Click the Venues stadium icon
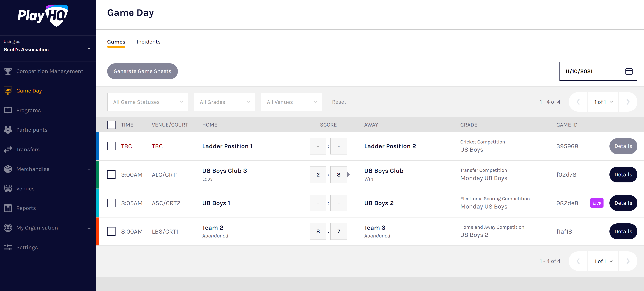 [8, 189]
